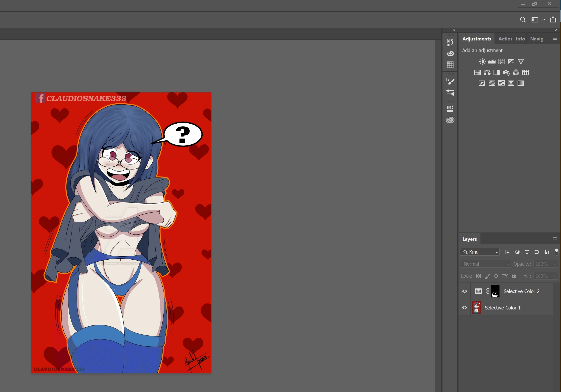The image size is (561, 392).
Task: Add a Color Balance adjustment
Action: (x=487, y=73)
